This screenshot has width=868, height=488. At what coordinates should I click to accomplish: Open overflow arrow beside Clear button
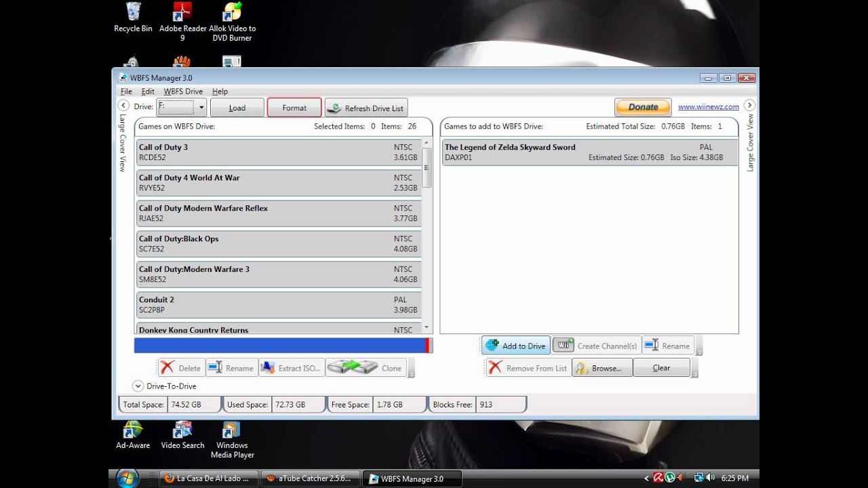click(694, 369)
